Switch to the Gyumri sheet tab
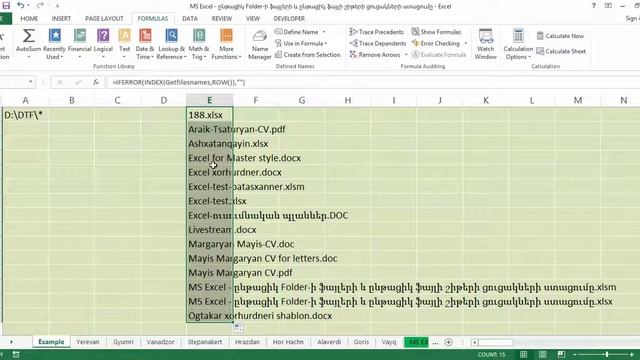The width and height of the screenshot is (640, 360). tap(123, 342)
